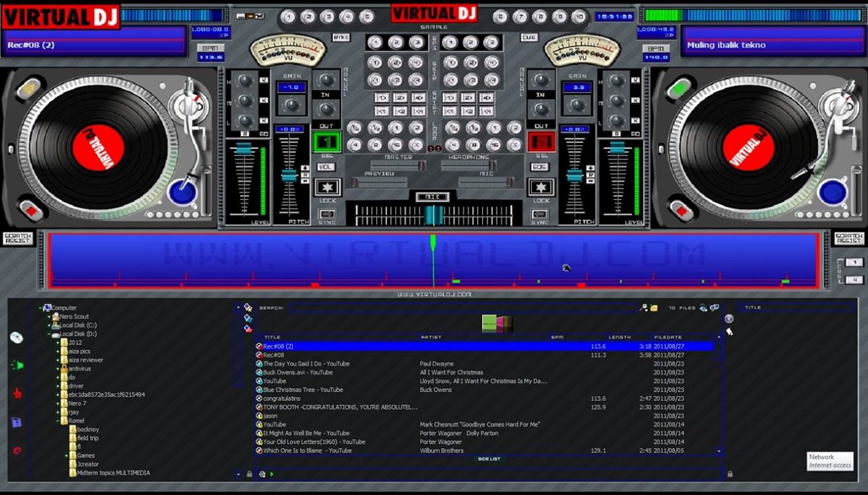This screenshot has width=868, height=495.
Task: Expand Local Disk (C:) node
Action: point(49,325)
